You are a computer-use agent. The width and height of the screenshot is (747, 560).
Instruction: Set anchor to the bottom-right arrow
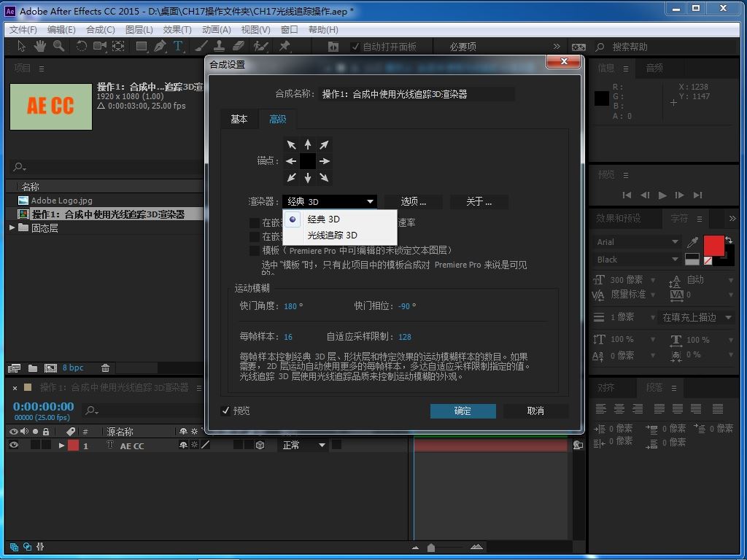[x=324, y=178]
